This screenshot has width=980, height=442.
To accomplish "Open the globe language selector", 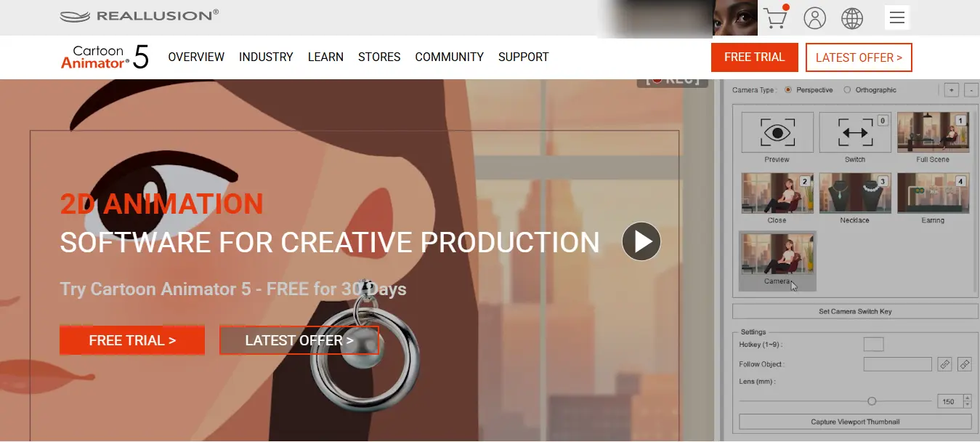I will pos(852,18).
